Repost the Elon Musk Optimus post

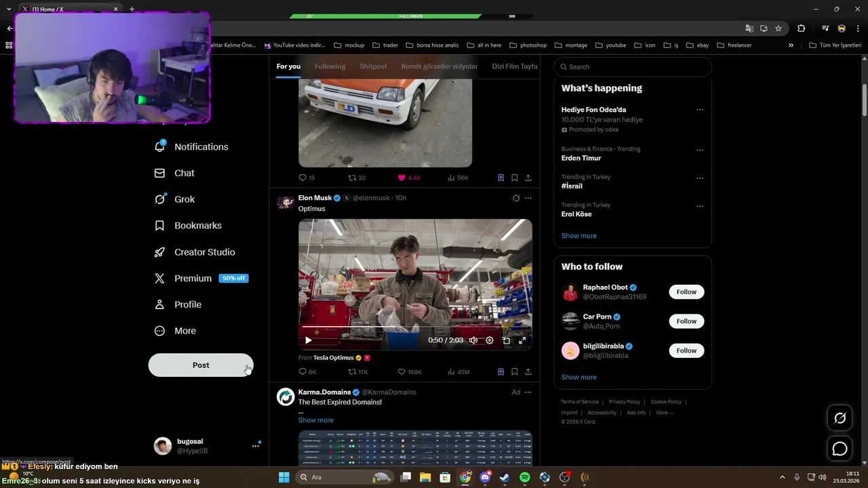click(357, 371)
